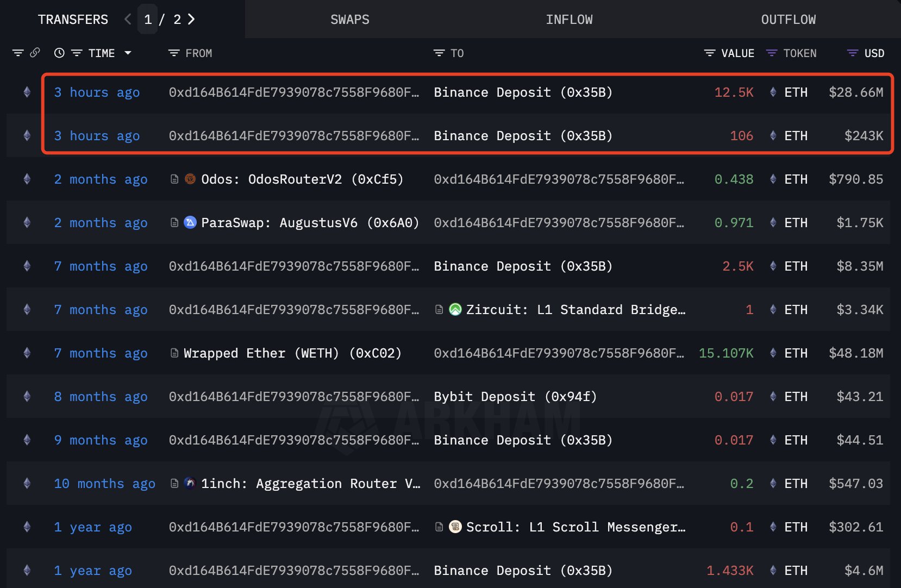Open Bybit Deposit (0x94f) entity

point(515,397)
